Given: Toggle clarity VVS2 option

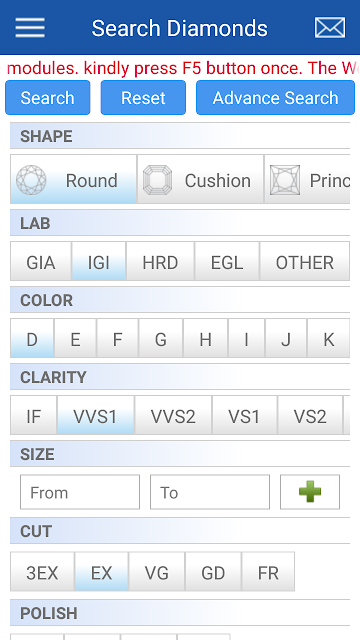Looking at the screenshot, I should [173, 416].
